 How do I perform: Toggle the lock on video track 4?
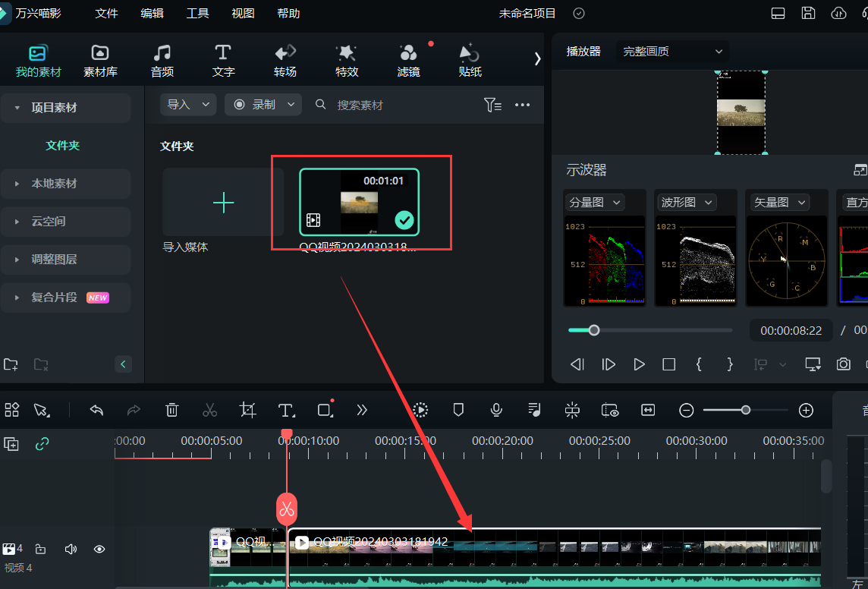(42, 549)
